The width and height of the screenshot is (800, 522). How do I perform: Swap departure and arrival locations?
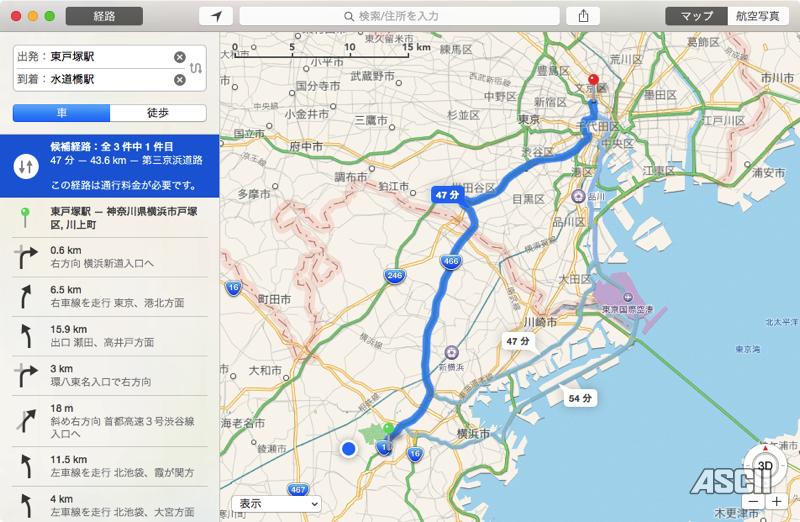[x=196, y=68]
